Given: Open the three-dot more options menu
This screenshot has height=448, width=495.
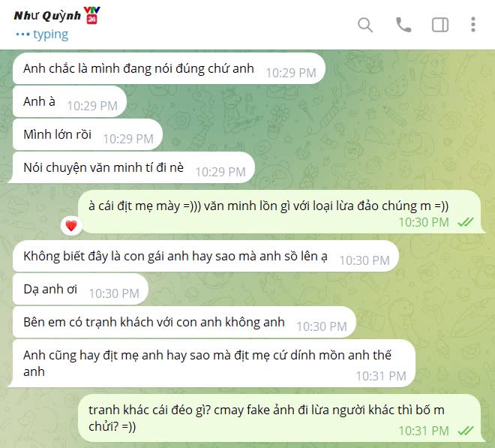Looking at the screenshot, I should (473, 25).
